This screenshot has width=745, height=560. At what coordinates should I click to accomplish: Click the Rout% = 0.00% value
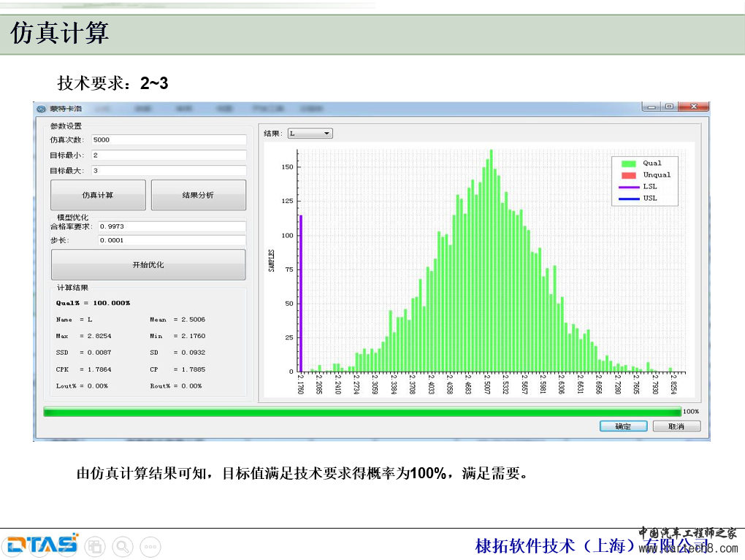click(176, 386)
